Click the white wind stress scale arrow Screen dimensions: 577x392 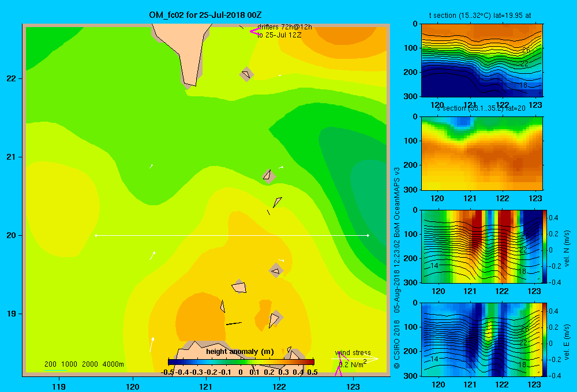(355, 359)
